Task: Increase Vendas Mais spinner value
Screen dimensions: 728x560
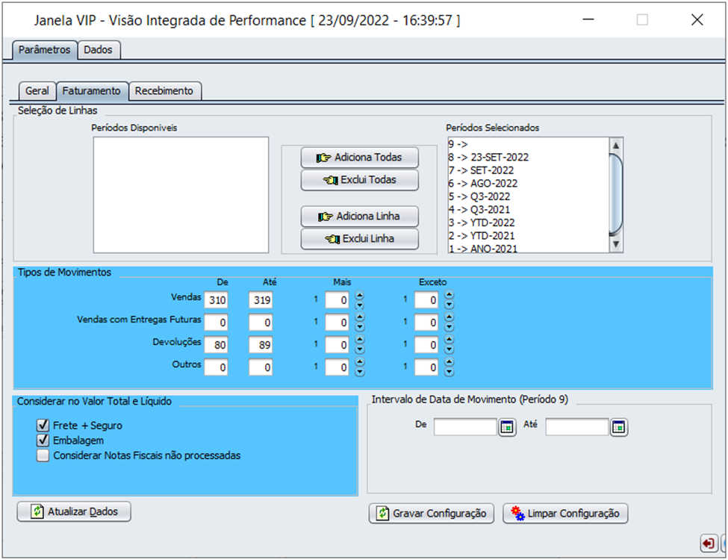Action: [x=359, y=296]
